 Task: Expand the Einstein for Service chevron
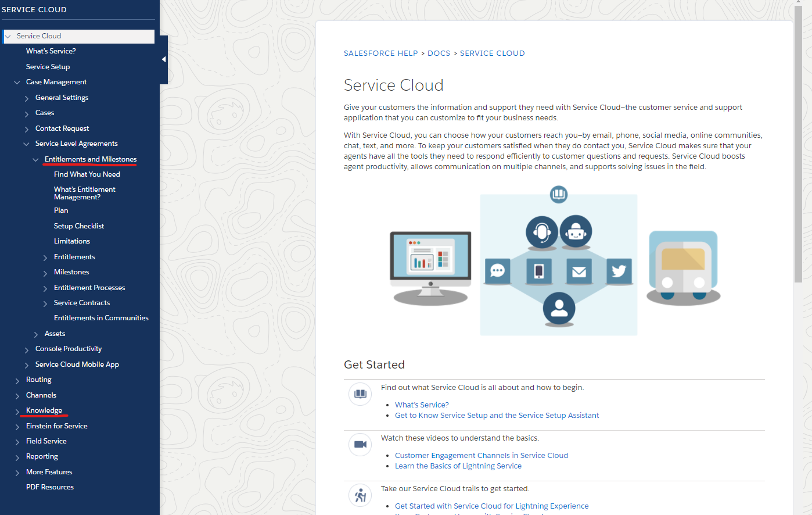(x=17, y=427)
